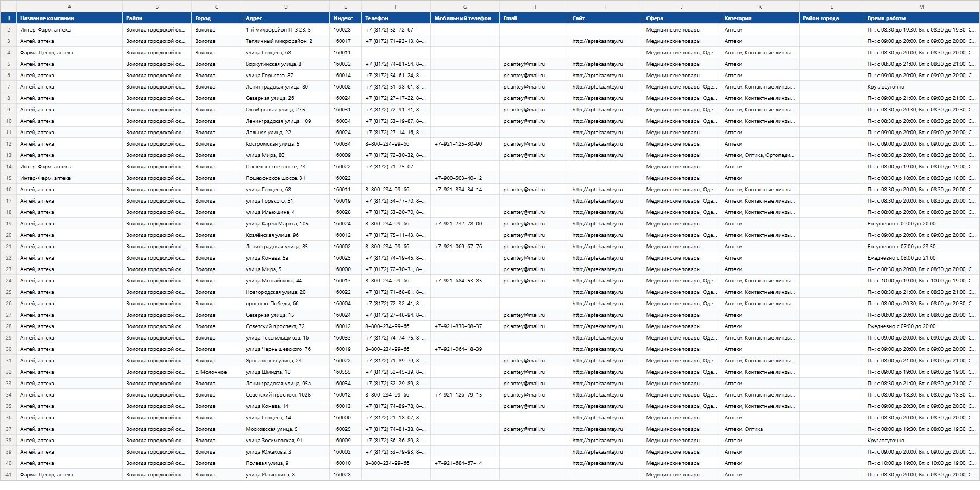The height and width of the screenshot is (490, 980).
Task: Click the "Сайт" header cell
Action: (x=606, y=18)
